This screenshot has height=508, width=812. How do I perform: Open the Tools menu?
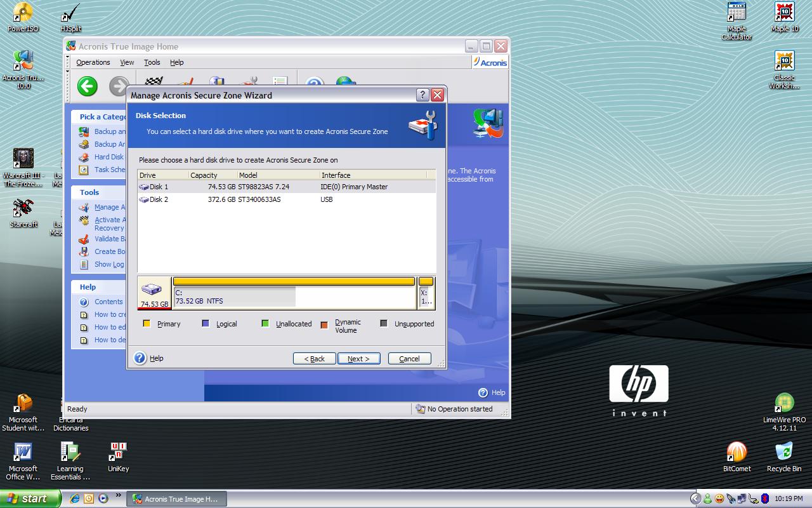[x=152, y=62]
